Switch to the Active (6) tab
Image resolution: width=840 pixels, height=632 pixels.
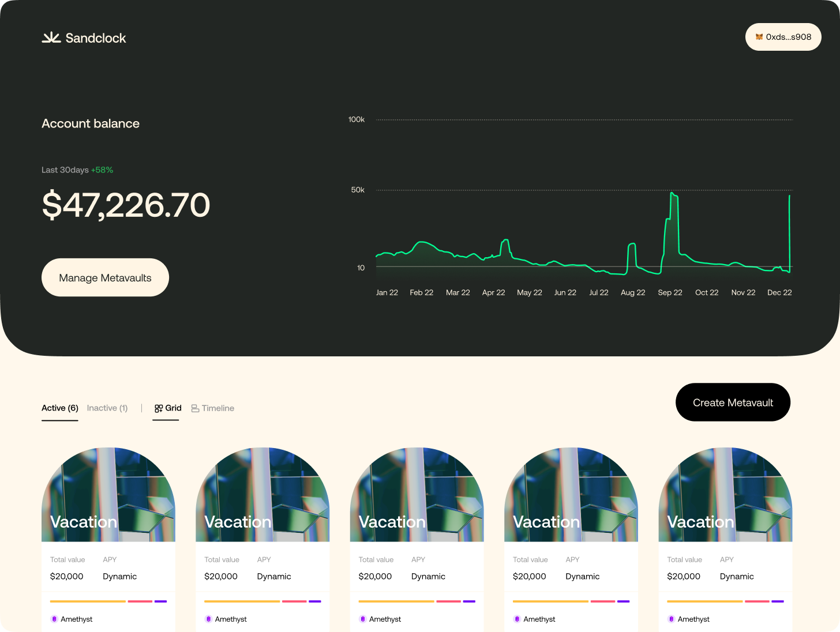[60, 408]
